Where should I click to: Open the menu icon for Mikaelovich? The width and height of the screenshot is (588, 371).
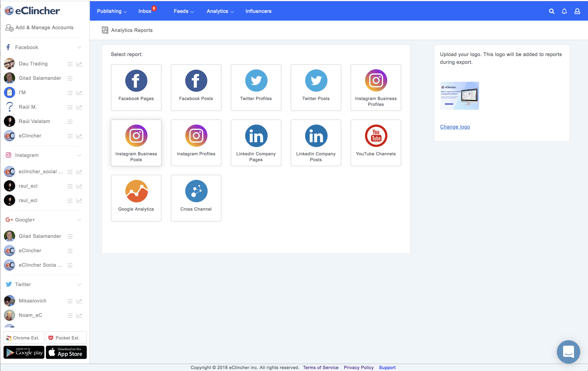tap(70, 301)
